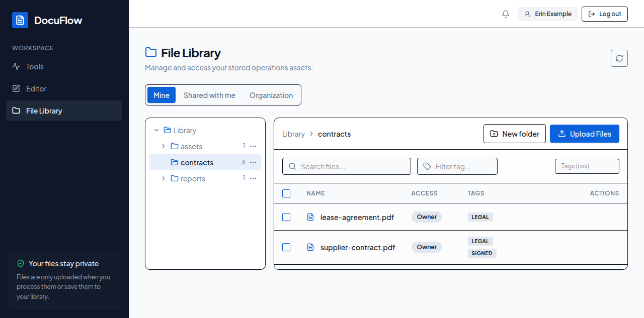
Task: Click LEGAL tag on lease-agreement.pdf
Action: pos(480,217)
